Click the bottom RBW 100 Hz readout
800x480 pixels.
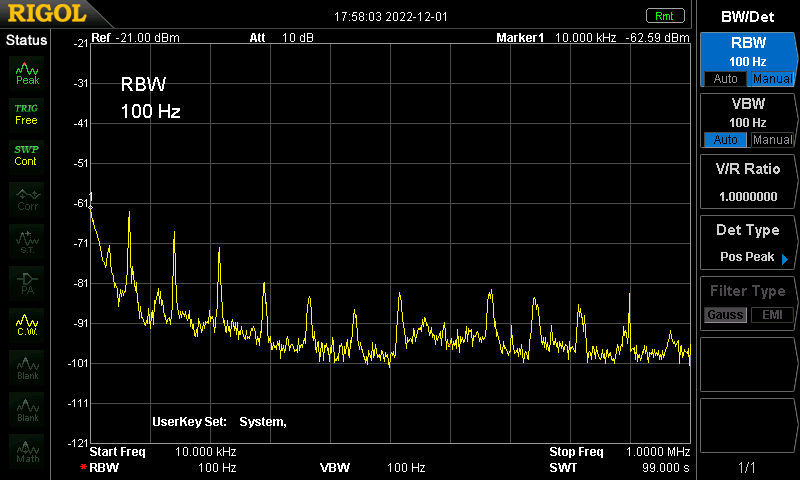point(162,467)
